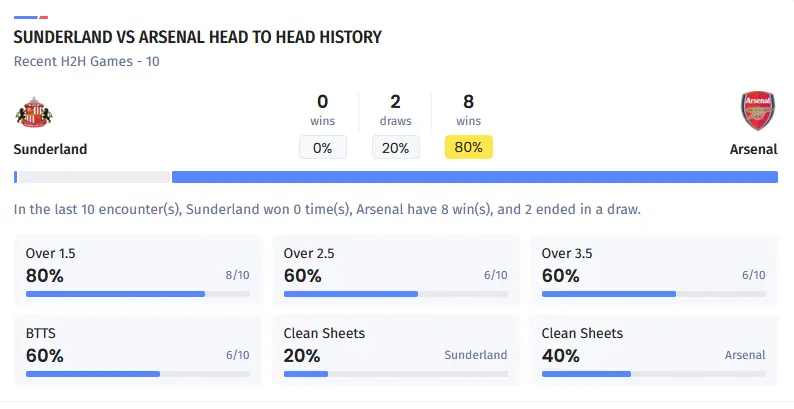This screenshot has height=409, width=794.
Task: Open the Over 3.5 stat card
Action: point(653,270)
